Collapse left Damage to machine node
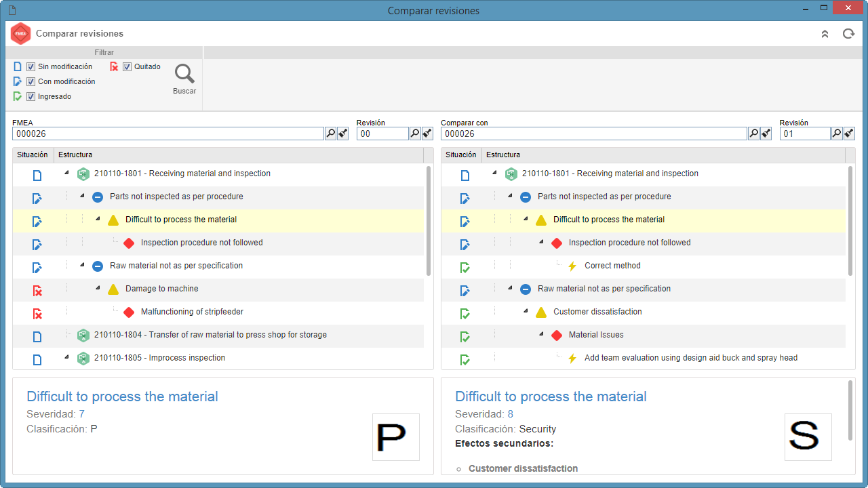Screen dimensions: 868x488 [98, 289]
